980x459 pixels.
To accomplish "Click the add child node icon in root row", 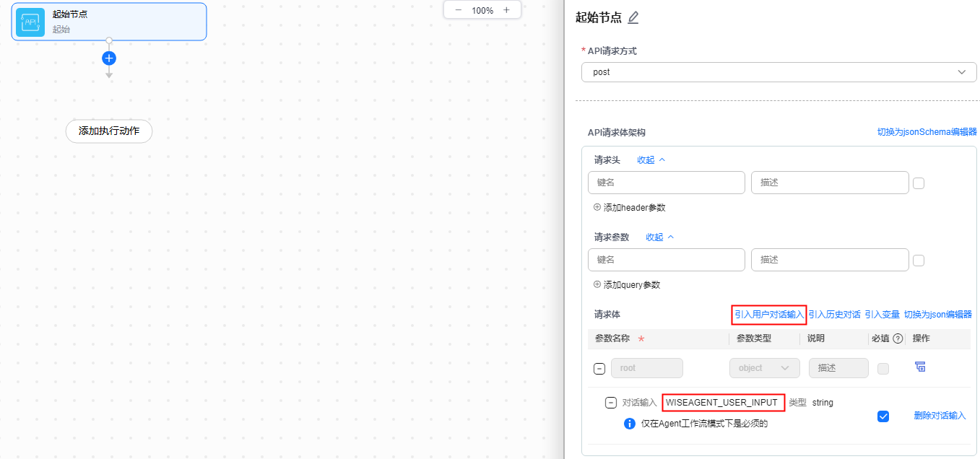I will (920, 367).
